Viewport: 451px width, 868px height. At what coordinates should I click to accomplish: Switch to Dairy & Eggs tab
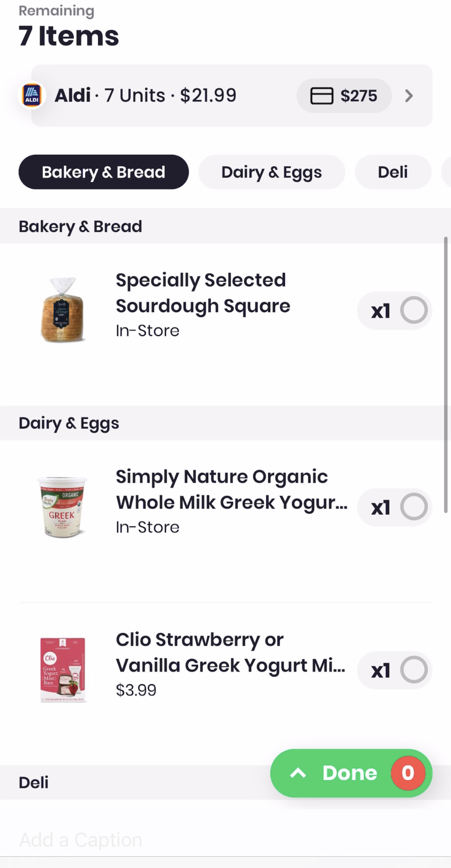271,172
